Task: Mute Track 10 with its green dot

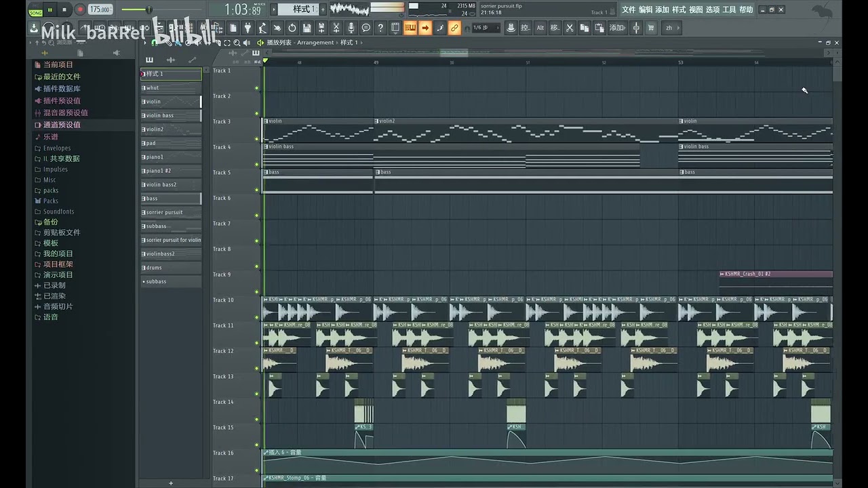Action: tap(257, 317)
